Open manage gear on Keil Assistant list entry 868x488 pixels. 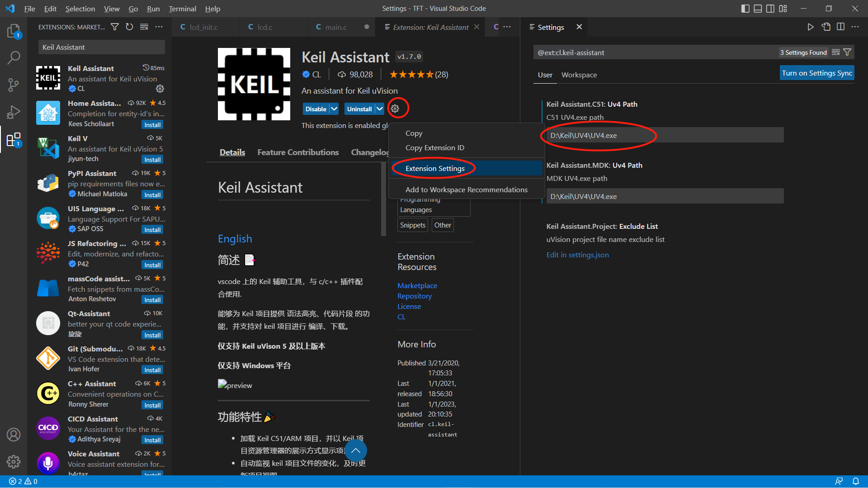click(x=160, y=89)
